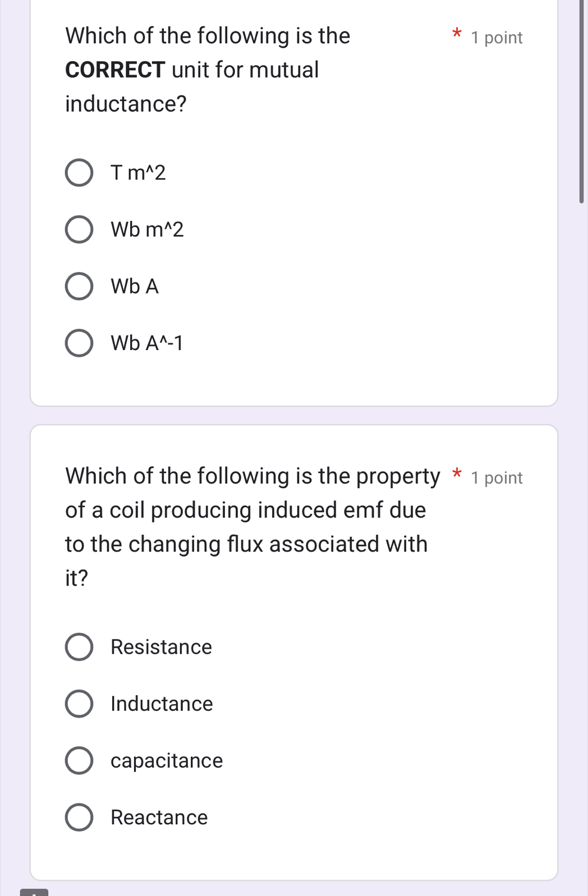Image resolution: width=588 pixels, height=896 pixels.
Task: Click the Inductance answer label text
Action: (161, 704)
